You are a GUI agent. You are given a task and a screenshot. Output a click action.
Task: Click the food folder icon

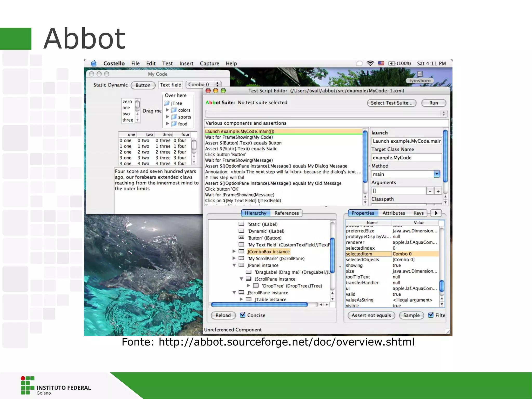(x=174, y=124)
